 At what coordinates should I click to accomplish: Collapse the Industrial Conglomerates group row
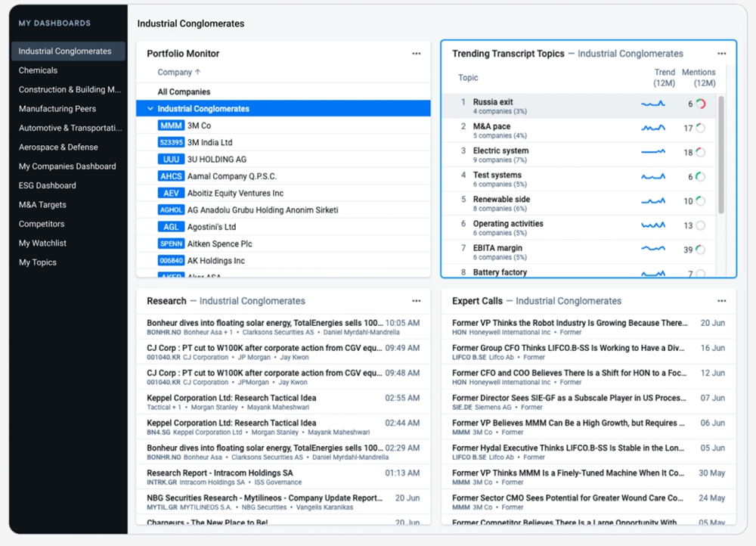coord(150,109)
